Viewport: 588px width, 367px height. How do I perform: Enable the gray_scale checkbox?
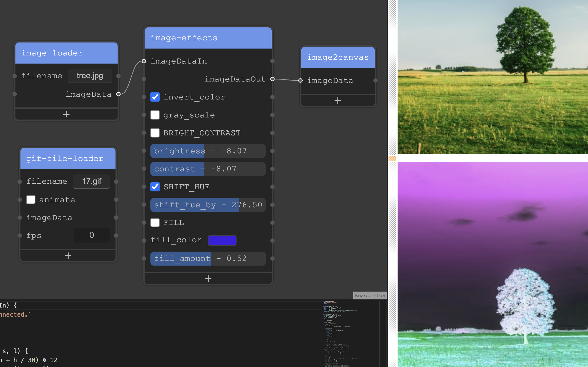click(155, 115)
